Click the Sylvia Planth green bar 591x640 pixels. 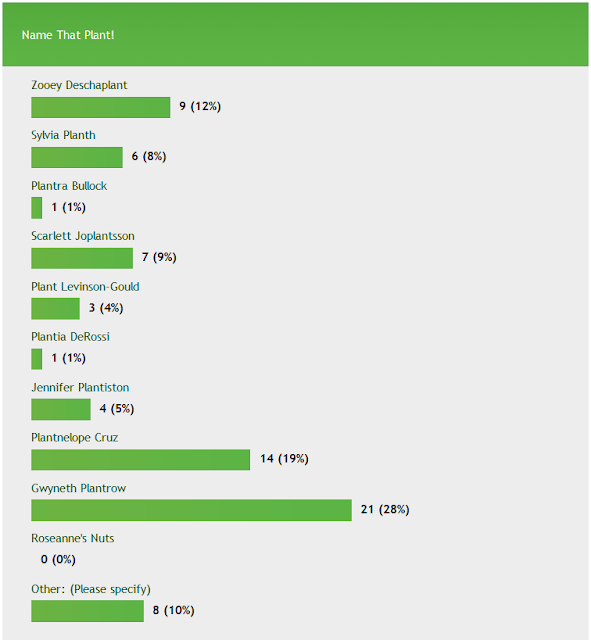point(77,158)
